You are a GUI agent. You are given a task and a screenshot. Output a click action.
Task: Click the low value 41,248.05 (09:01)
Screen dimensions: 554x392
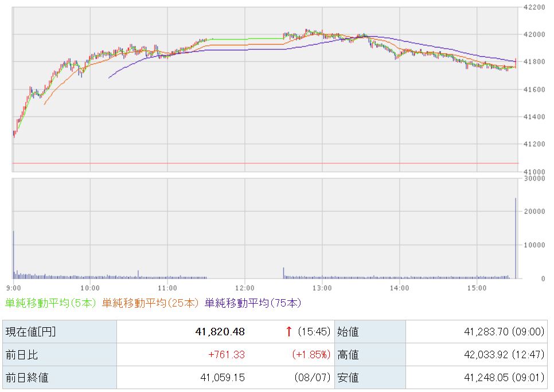tap(504, 378)
